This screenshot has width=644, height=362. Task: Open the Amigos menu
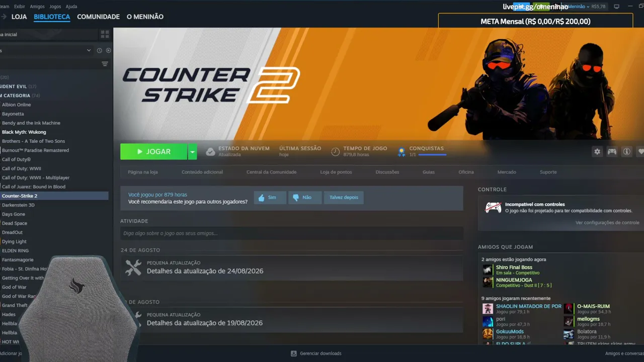pos(37,7)
